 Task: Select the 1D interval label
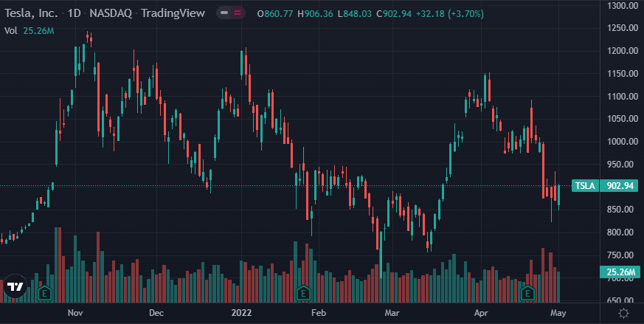(x=75, y=13)
